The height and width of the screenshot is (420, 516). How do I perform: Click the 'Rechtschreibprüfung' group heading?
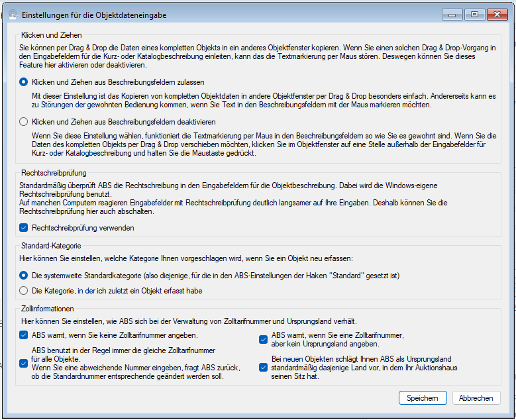click(x=54, y=173)
